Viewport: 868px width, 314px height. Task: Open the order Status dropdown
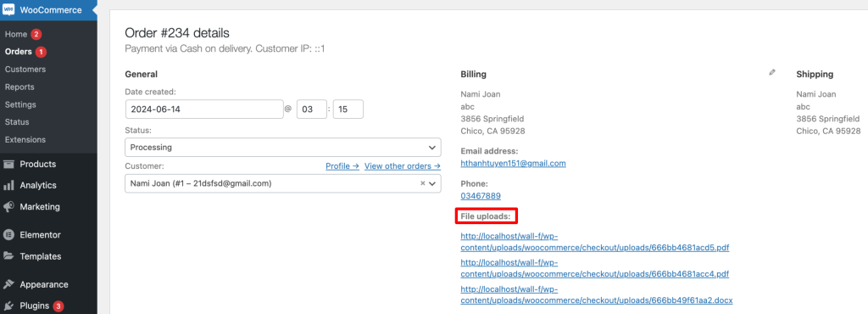click(x=283, y=148)
